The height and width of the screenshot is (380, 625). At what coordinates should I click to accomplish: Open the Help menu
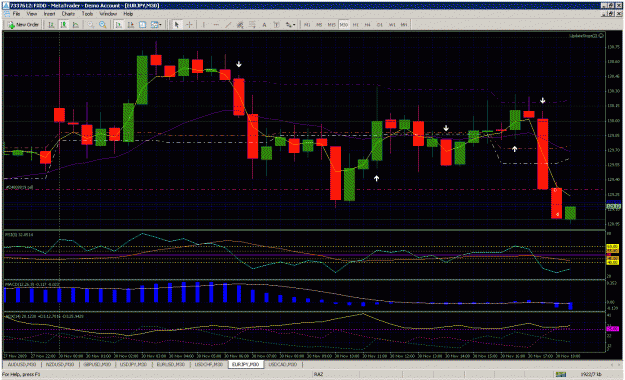click(128, 14)
